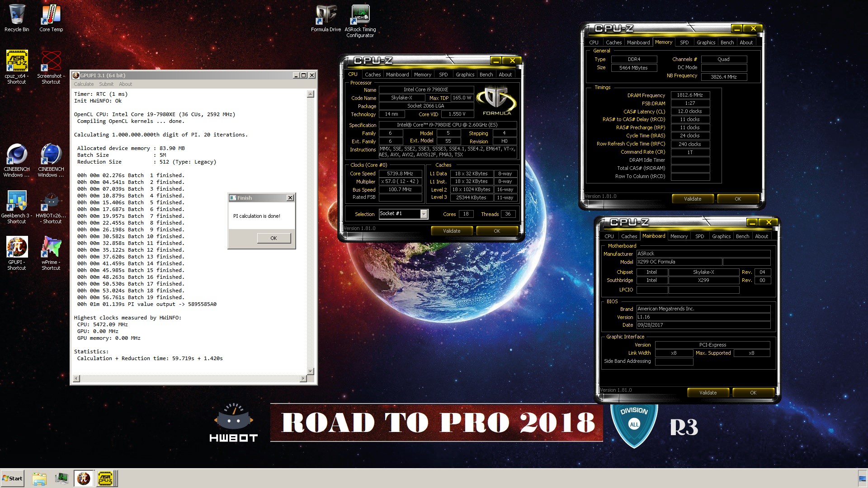Viewport: 868px width, 488px height.
Task: Launch the first CINEBENCH Windows icon
Action: point(17,160)
